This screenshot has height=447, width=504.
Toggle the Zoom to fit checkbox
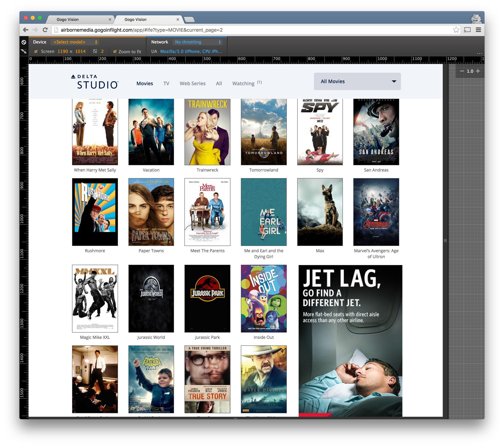click(115, 51)
